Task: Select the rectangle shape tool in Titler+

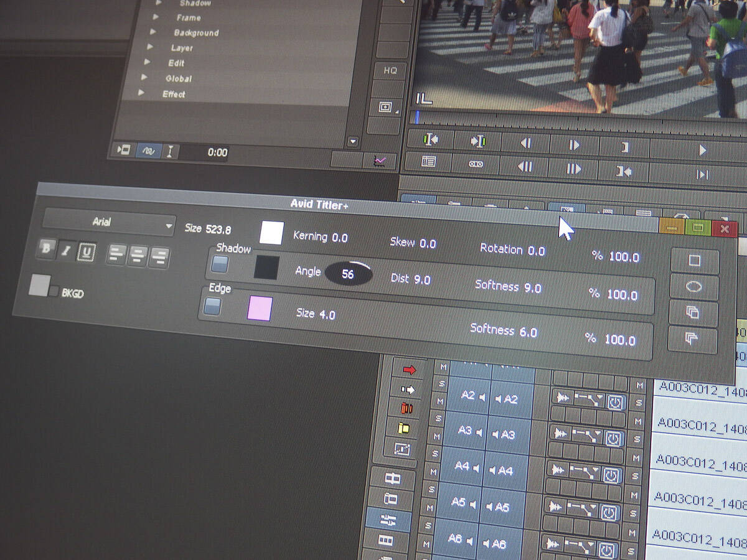Action: click(695, 261)
